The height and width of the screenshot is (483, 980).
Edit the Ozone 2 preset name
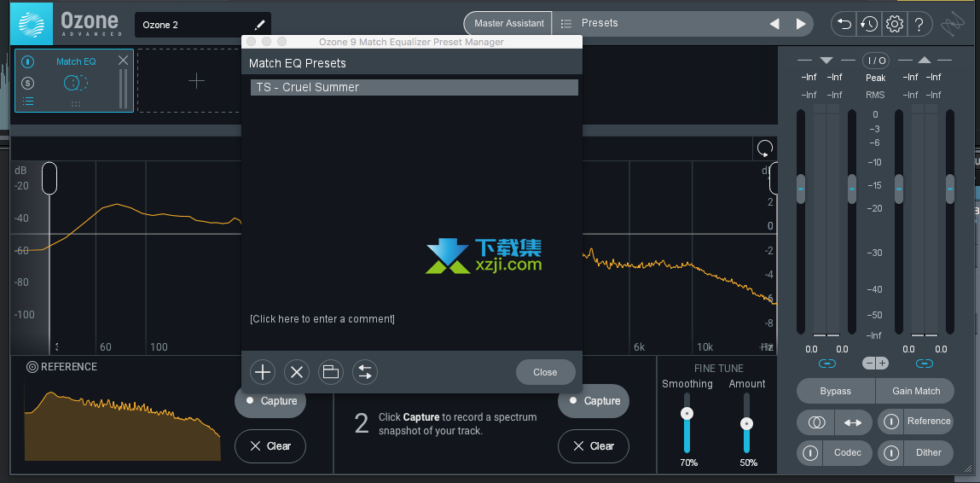pyautogui.click(x=259, y=25)
